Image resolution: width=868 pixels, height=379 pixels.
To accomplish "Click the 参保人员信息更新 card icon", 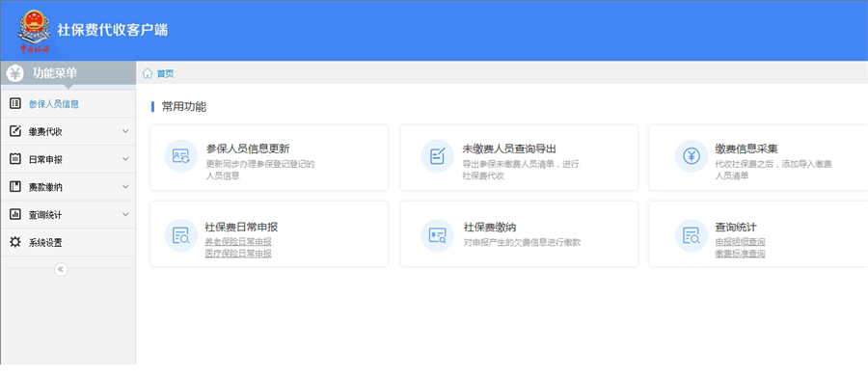I will click(181, 156).
